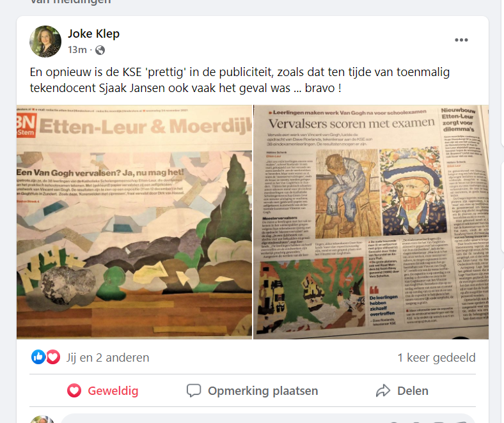Screen dimensions: 504x423
Task: Show the 1 keer gedeeld shares list
Action: pyautogui.click(x=436, y=357)
